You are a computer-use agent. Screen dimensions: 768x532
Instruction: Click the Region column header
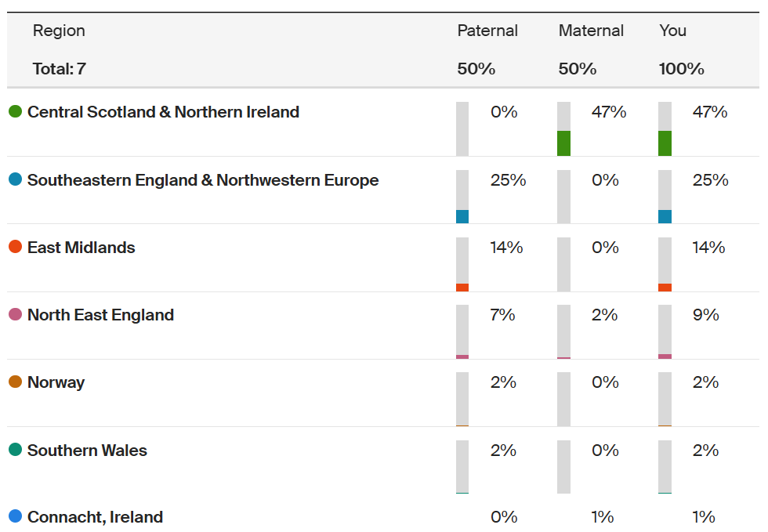59,31
